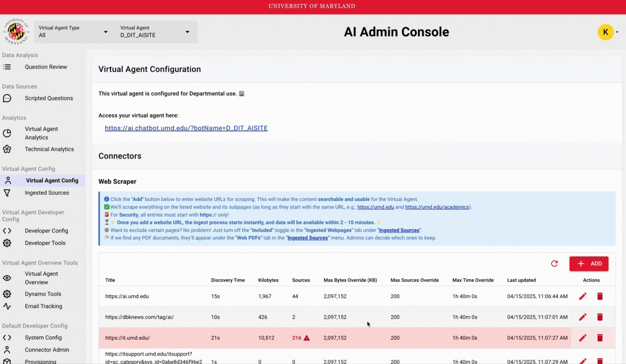This screenshot has height=364, width=626.
Task: Open the user account menu via the K avatar
Action: 606,32
